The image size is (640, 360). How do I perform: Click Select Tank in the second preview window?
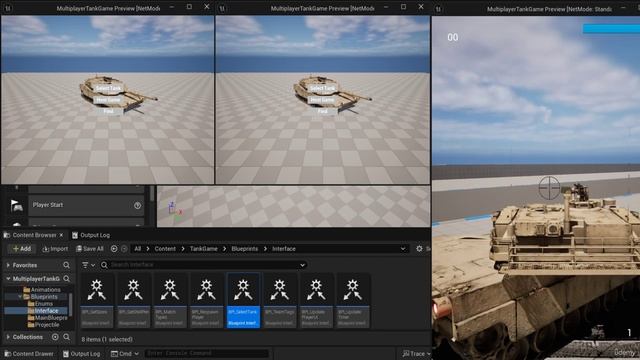[322, 88]
